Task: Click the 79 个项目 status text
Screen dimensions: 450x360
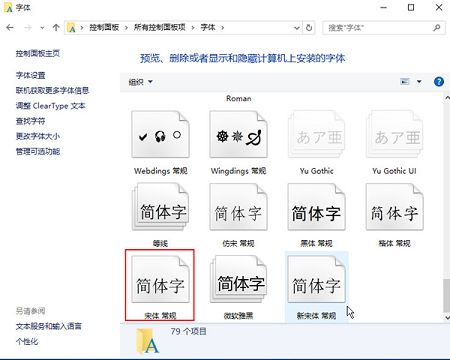Action: (x=188, y=331)
